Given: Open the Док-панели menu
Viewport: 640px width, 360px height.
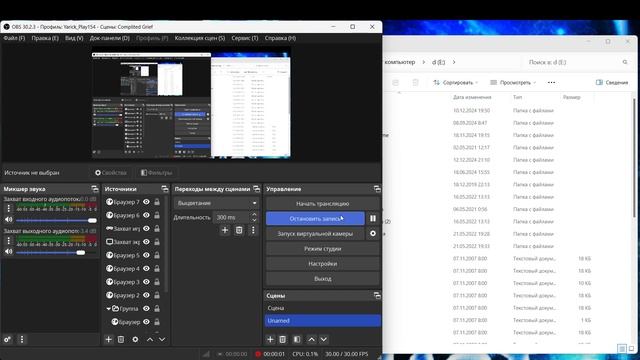Looking at the screenshot, I should [109, 38].
